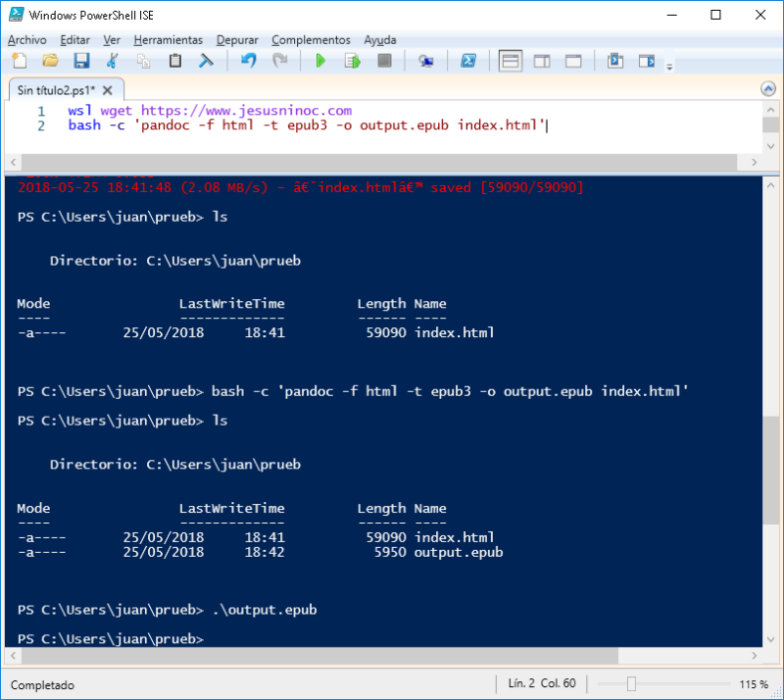Click the Stop Operation icon
Viewport: 784px width, 700px height.
[382, 61]
